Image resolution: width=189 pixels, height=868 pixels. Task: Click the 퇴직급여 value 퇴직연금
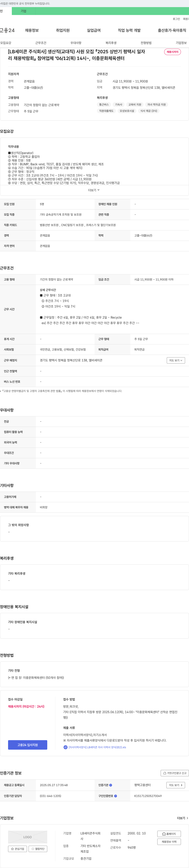140,349
